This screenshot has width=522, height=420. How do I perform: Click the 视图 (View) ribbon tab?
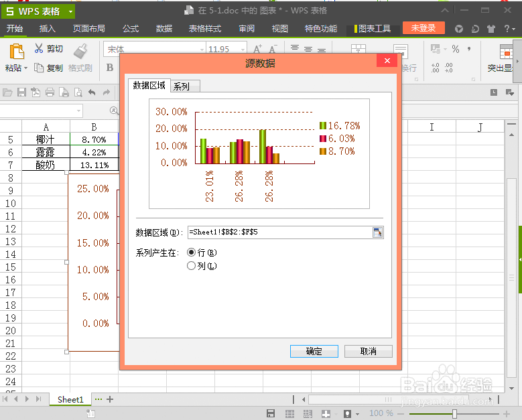coord(279,29)
